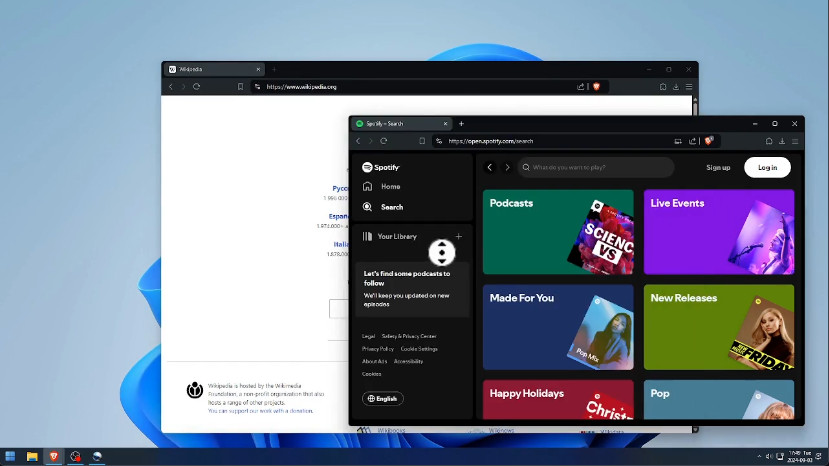Open the Pop category card

click(x=719, y=399)
